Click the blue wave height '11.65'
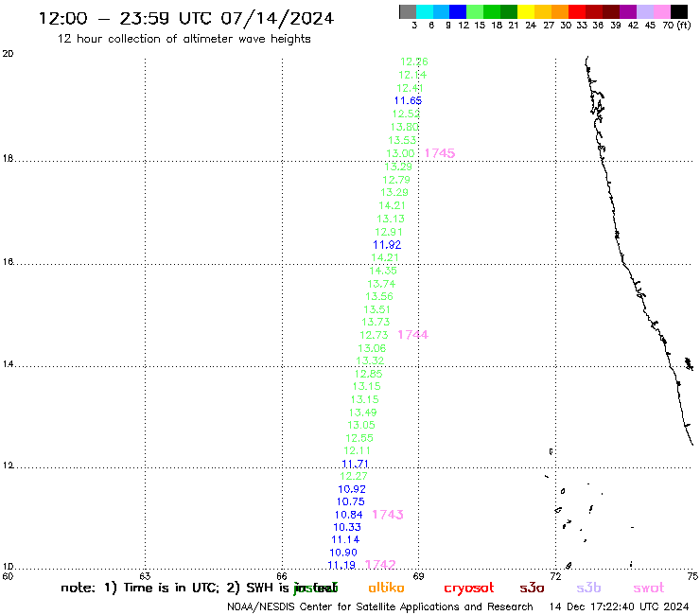 tap(408, 101)
